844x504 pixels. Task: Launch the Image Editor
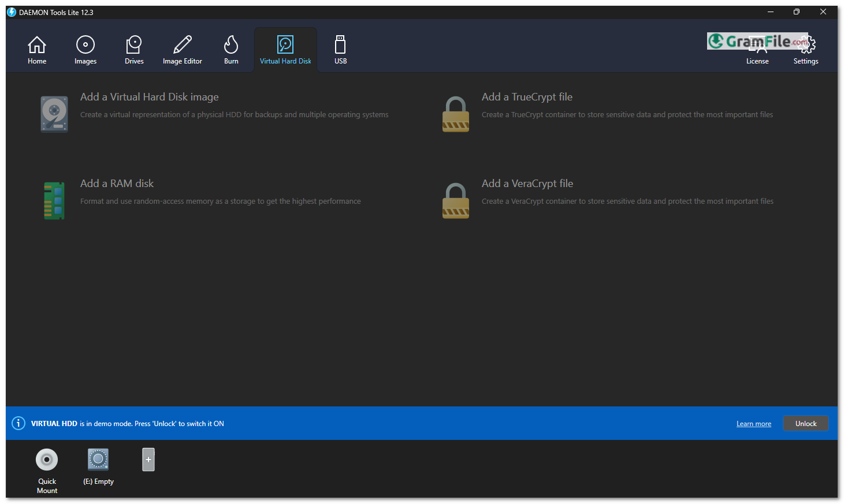pyautogui.click(x=183, y=50)
